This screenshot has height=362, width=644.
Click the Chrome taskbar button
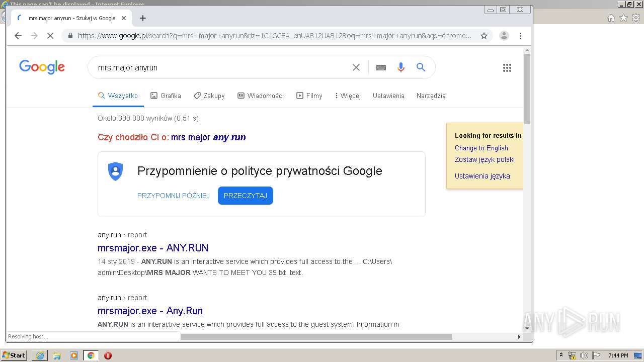[91, 355]
